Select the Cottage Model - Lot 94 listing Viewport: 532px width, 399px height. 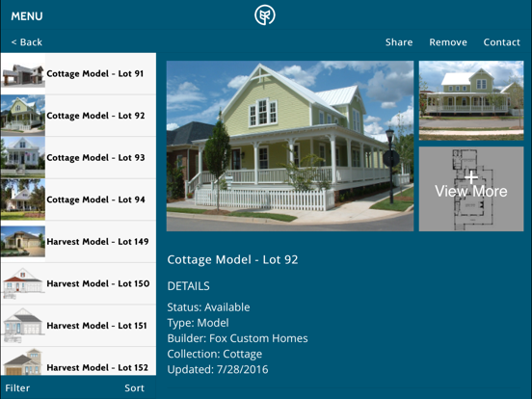click(78, 199)
